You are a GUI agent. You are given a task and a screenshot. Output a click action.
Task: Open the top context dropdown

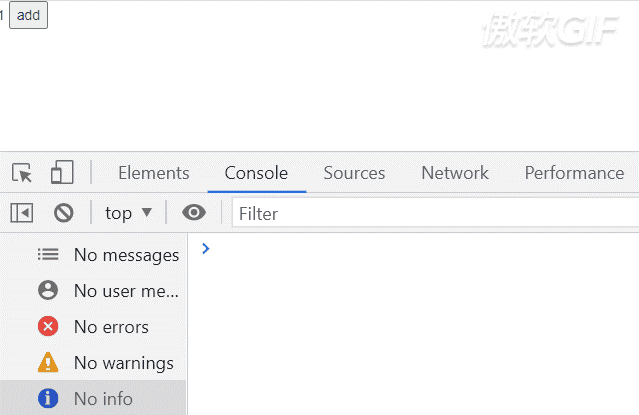pyautogui.click(x=128, y=213)
